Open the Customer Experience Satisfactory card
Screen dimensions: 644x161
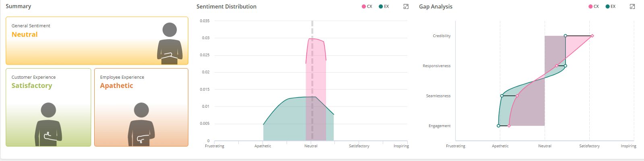coord(48,107)
